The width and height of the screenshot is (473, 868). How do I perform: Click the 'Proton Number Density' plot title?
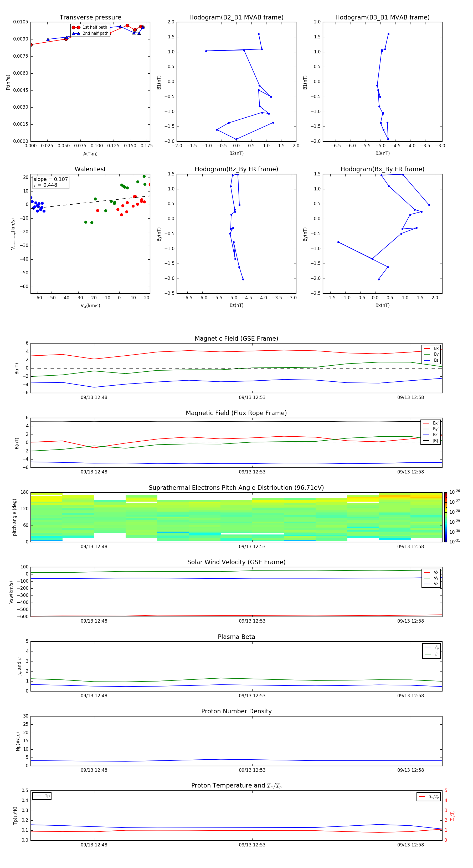click(236, 711)
